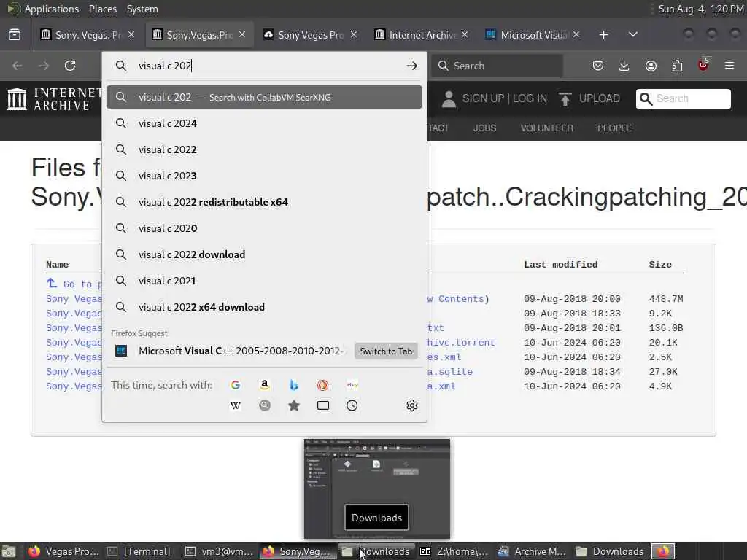Select suggestion visual c 2024
The image size is (747, 560).
[x=264, y=123]
